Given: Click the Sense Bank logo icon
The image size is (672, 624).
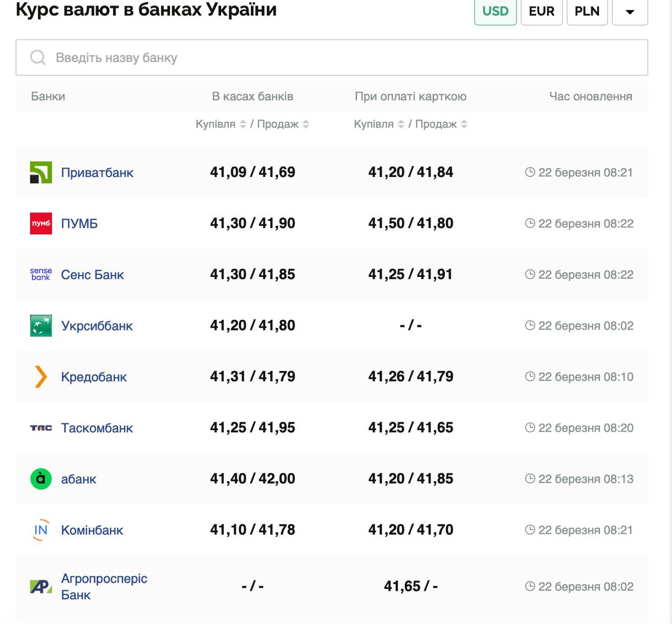Looking at the screenshot, I should pos(41,274).
